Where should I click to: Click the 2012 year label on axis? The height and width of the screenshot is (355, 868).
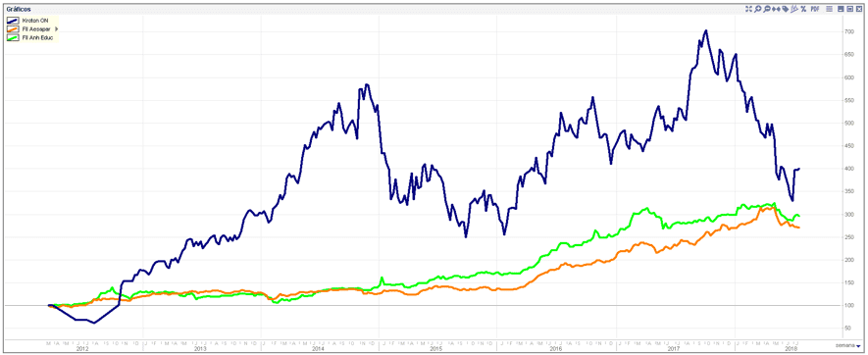82,349
